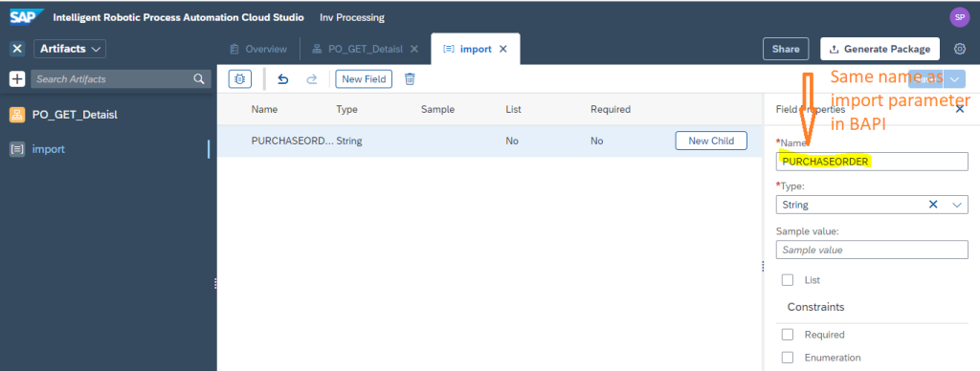The height and width of the screenshot is (371, 980).
Task: Click the Generate Package button
Action: click(x=880, y=49)
